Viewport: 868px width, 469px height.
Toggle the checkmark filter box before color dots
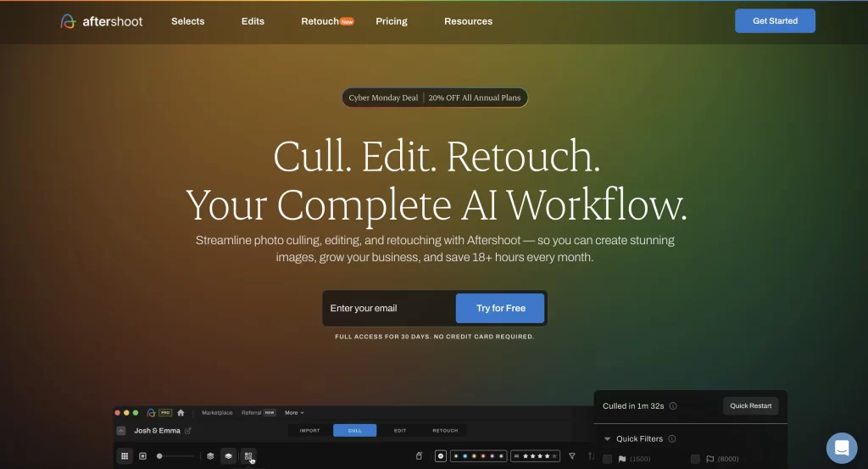click(x=441, y=456)
